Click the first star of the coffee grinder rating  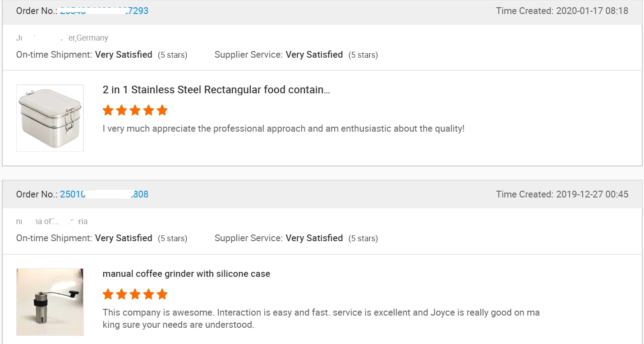coord(108,294)
